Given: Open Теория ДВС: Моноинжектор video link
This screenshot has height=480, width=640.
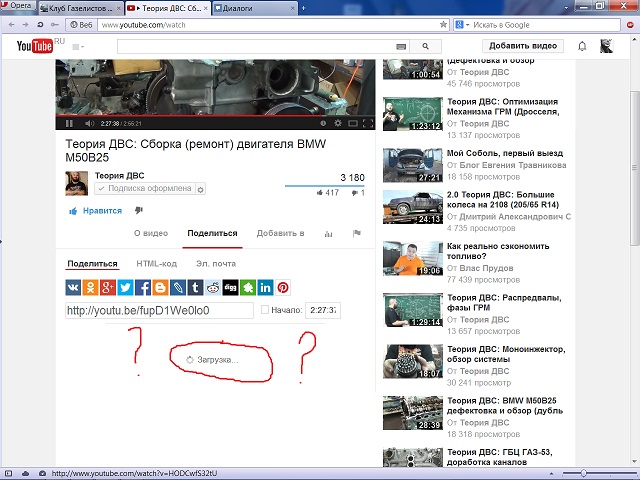Looking at the screenshot, I should [506, 354].
